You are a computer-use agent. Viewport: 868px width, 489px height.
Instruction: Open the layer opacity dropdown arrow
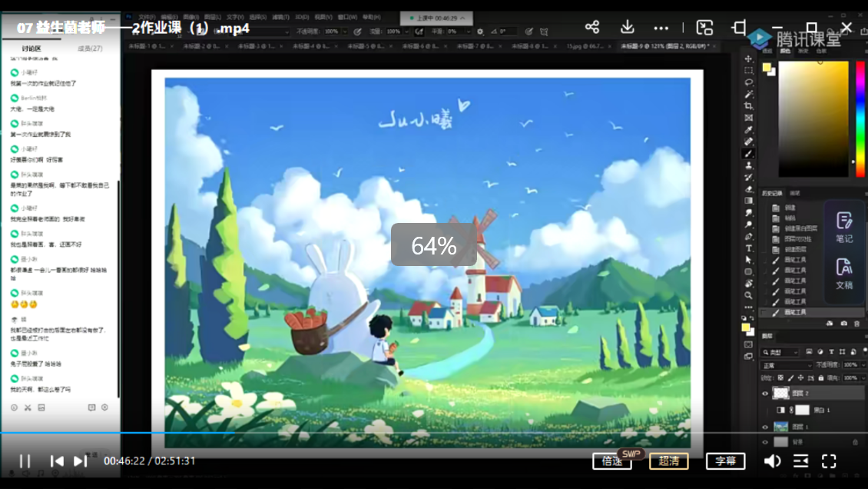coord(863,365)
